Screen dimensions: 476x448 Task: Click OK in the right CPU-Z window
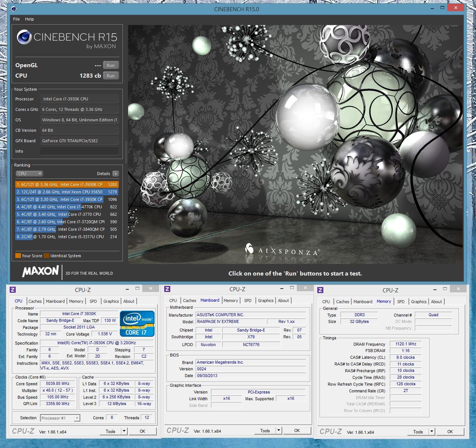click(x=450, y=432)
